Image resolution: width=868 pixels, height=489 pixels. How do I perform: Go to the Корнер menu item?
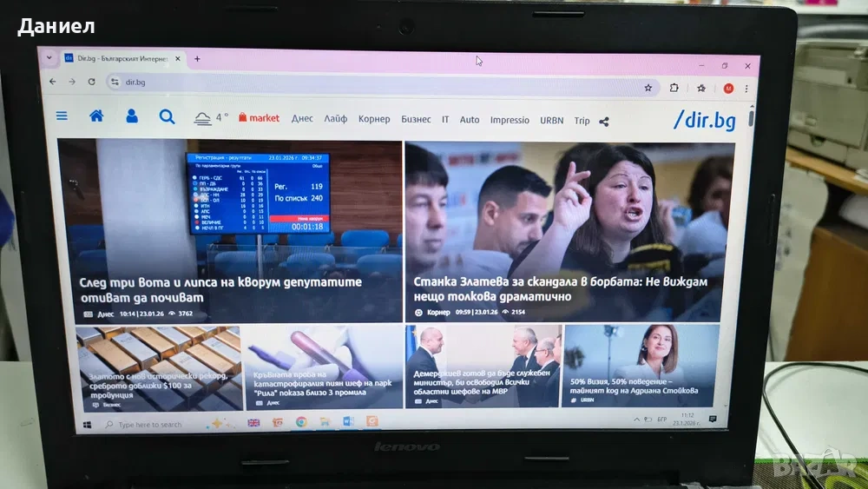pos(374,119)
